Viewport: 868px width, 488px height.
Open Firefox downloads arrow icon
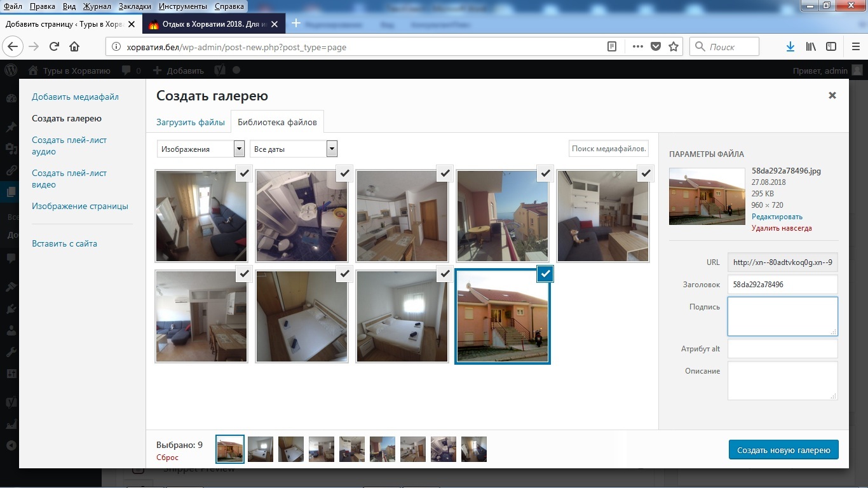[790, 46]
